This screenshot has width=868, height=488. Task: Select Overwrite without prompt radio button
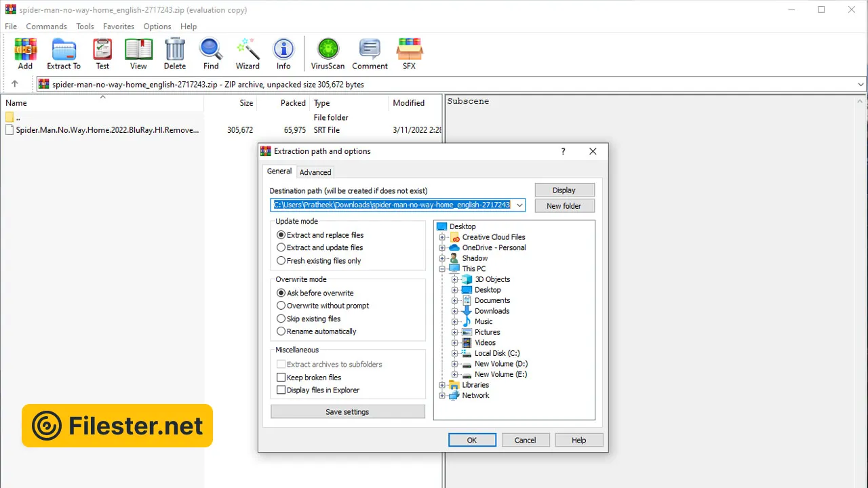pos(281,306)
